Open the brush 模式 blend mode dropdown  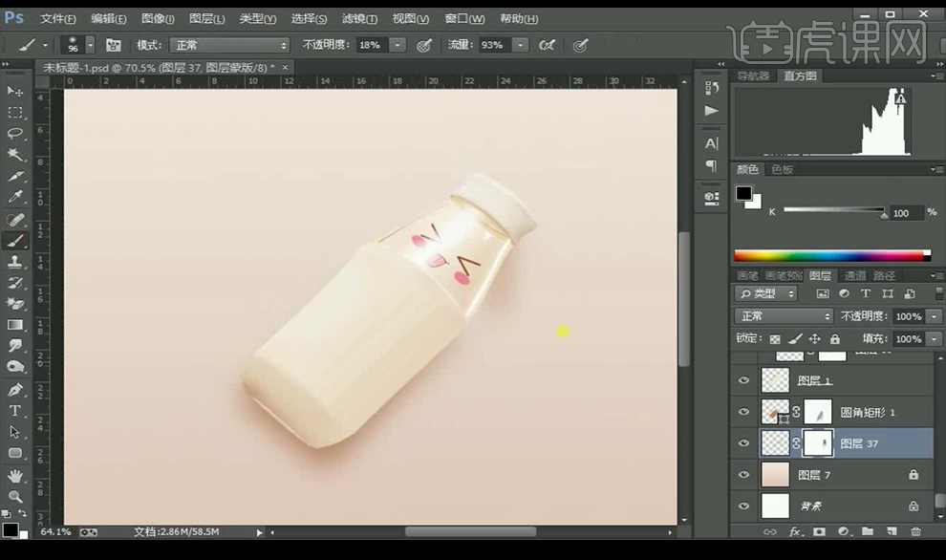click(x=228, y=45)
